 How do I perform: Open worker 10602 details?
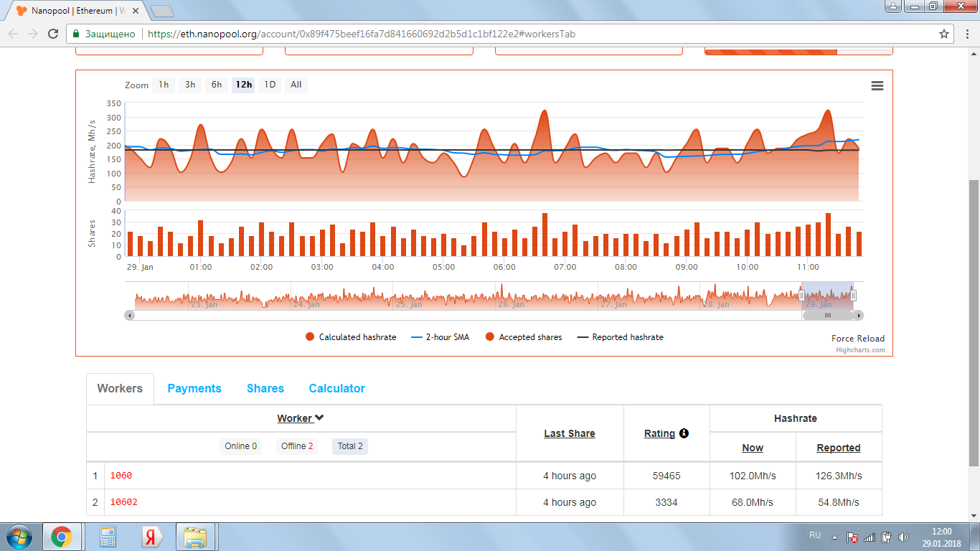coord(123,502)
